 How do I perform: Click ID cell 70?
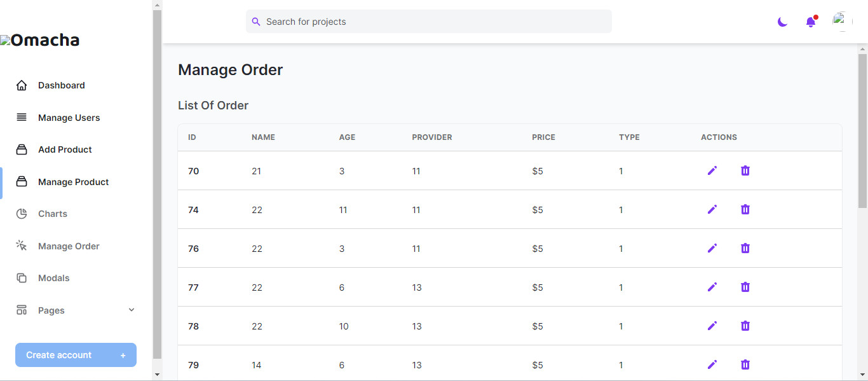click(x=193, y=171)
